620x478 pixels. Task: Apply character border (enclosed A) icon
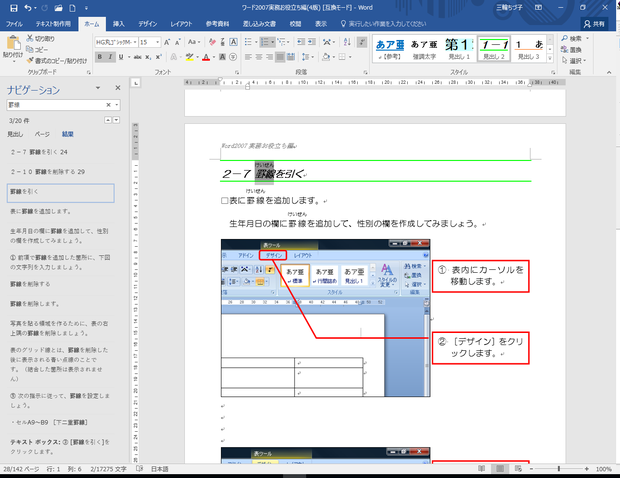(233, 42)
